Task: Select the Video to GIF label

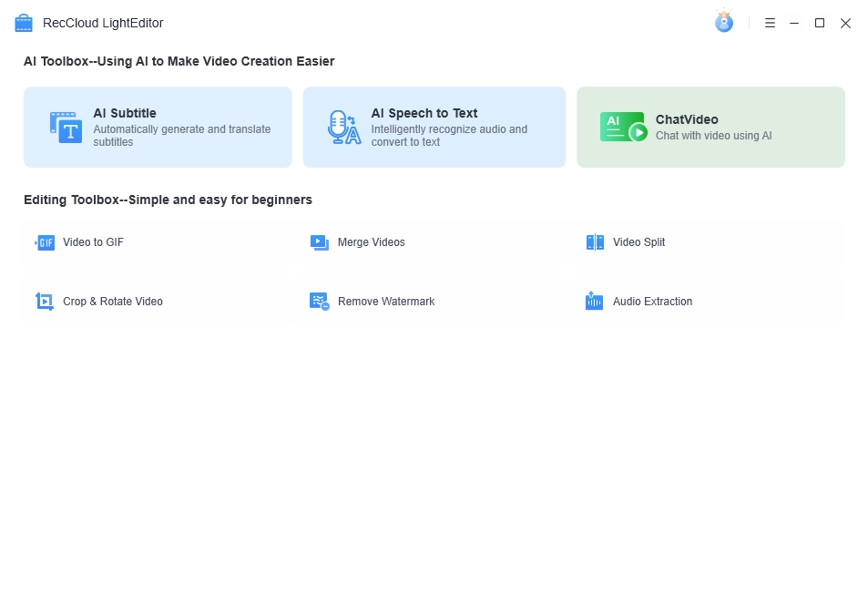Action: (94, 242)
